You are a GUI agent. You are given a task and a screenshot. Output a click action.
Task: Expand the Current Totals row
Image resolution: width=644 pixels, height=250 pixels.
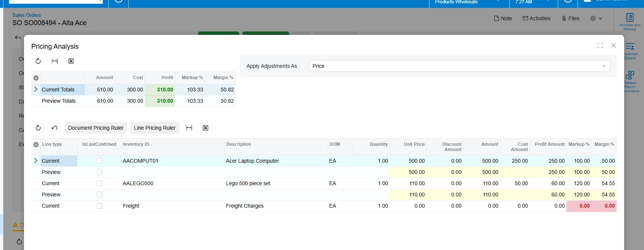pyautogui.click(x=36, y=90)
